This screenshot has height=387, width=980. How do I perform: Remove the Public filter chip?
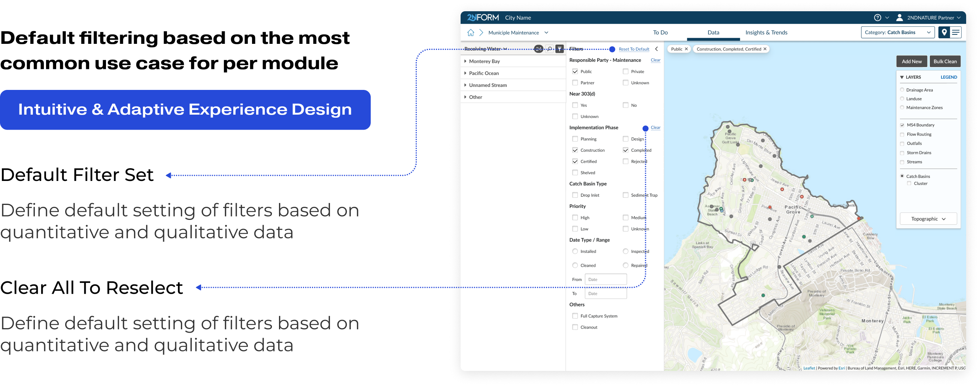click(x=686, y=49)
